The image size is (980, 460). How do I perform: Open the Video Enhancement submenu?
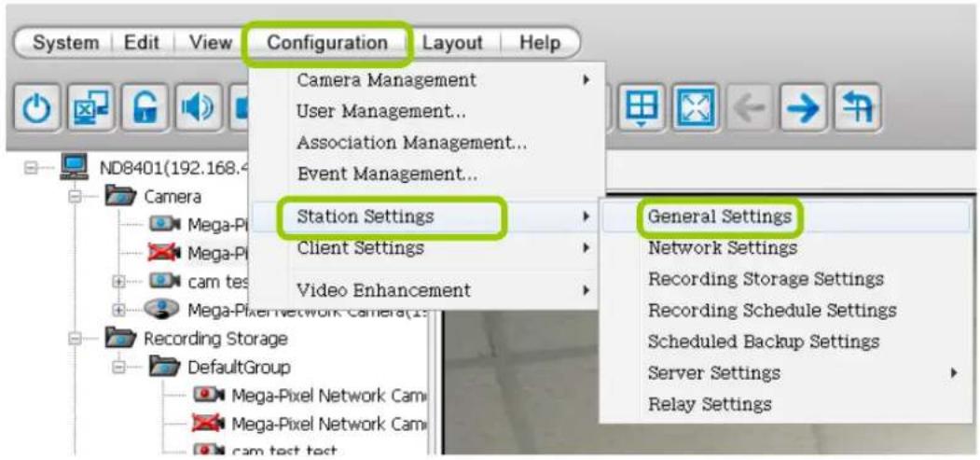coord(427,290)
